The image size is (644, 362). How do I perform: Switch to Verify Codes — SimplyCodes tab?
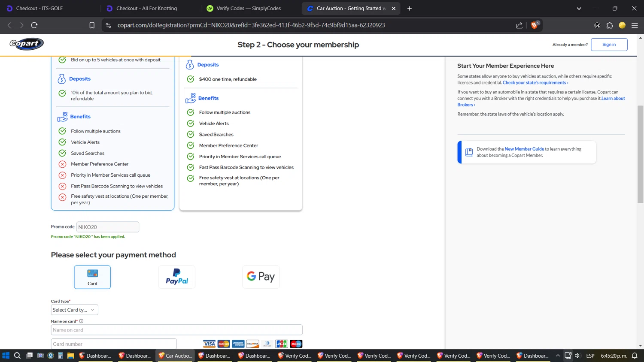click(x=248, y=8)
